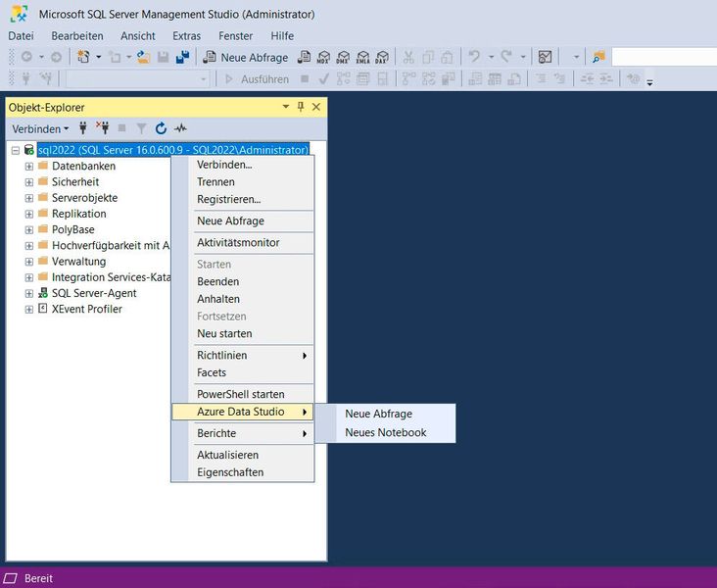
Task: Select the Hochverfügbarkeit tree item
Action: [111, 246]
